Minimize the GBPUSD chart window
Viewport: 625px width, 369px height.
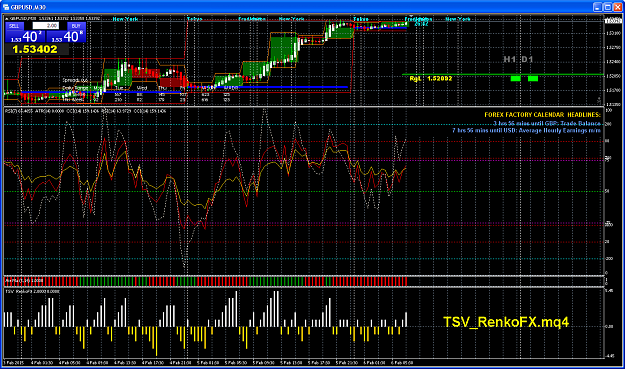(598, 7)
